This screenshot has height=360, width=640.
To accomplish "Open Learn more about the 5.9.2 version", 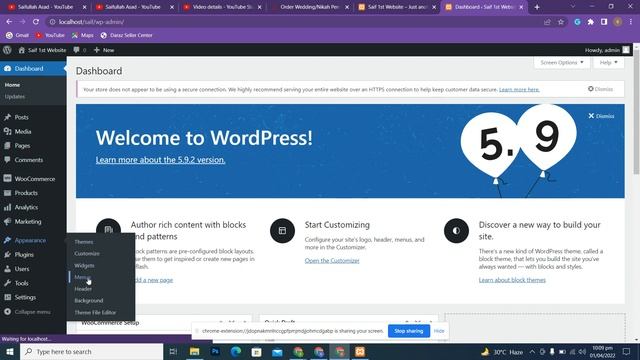I will [x=160, y=160].
